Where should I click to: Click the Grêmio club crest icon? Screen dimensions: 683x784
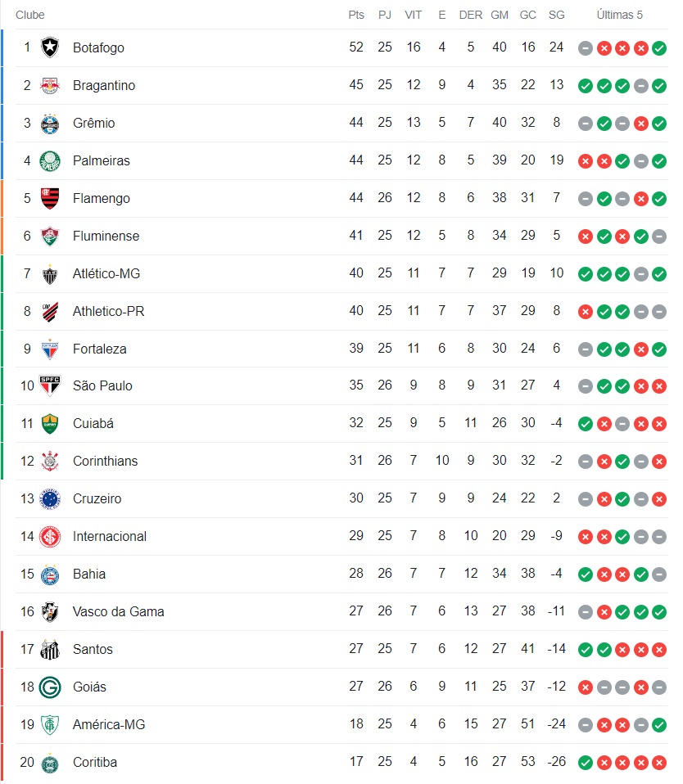[50, 123]
